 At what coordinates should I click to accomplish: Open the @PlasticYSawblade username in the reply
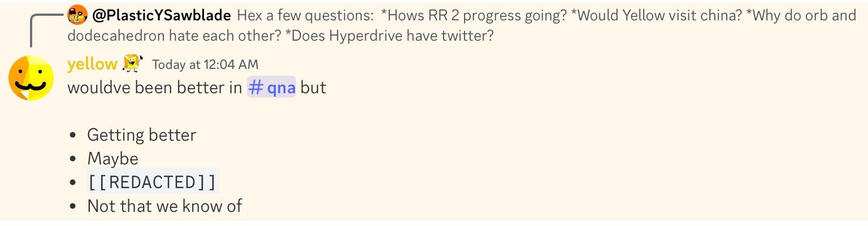click(x=161, y=15)
